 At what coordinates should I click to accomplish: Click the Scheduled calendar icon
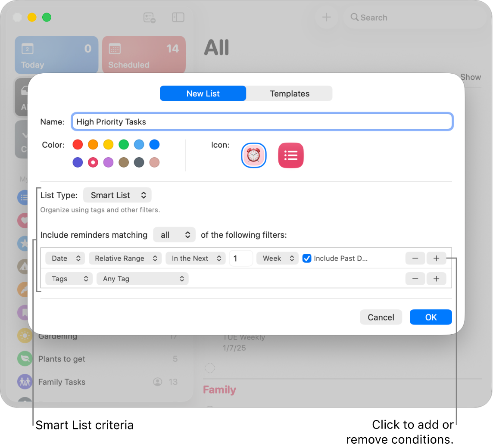114,49
